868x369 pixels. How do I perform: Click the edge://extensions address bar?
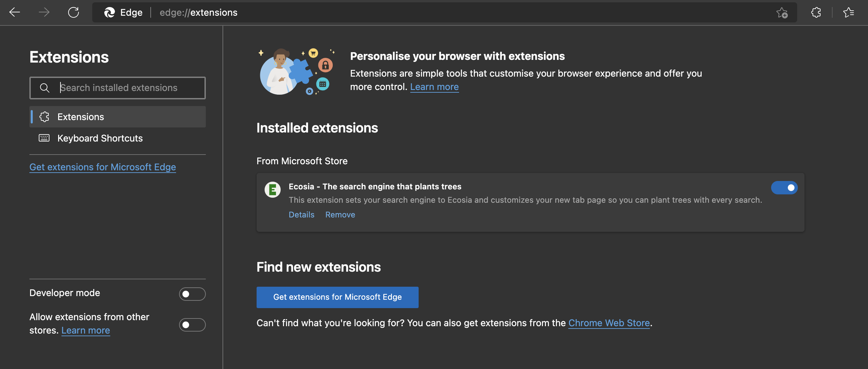click(444, 12)
